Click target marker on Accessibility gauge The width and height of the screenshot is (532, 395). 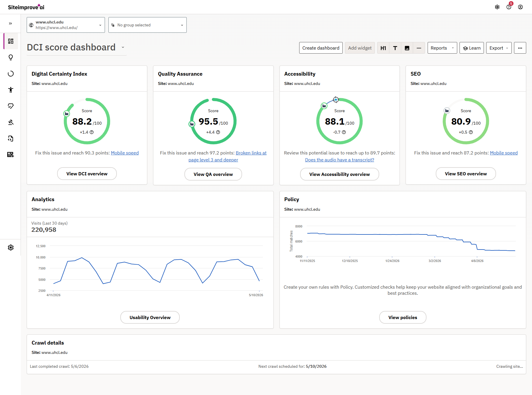click(336, 100)
